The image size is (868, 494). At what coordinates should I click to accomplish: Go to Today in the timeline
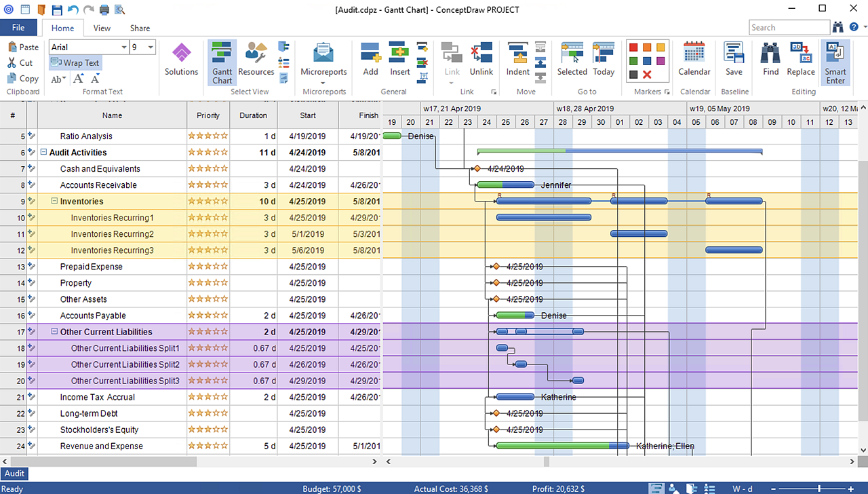tap(604, 60)
